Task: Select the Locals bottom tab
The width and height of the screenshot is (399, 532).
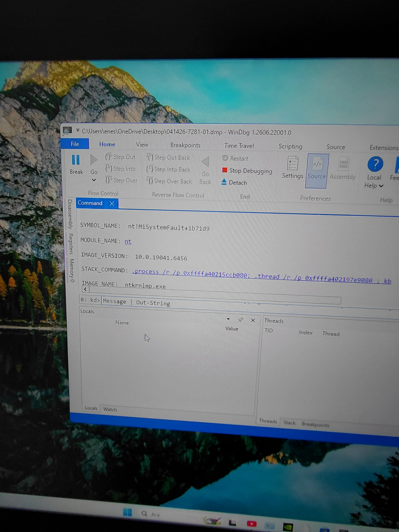Action: click(91, 408)
